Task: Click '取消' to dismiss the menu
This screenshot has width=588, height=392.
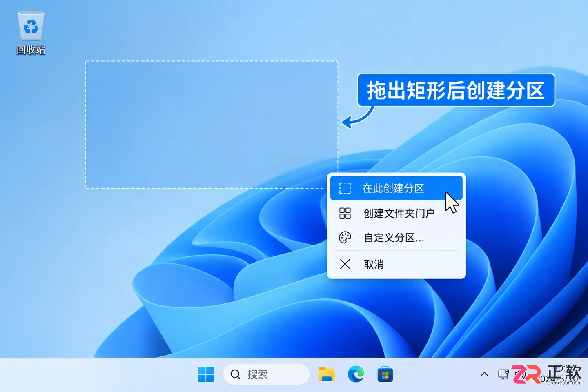Action: click(x=396, y=264)
